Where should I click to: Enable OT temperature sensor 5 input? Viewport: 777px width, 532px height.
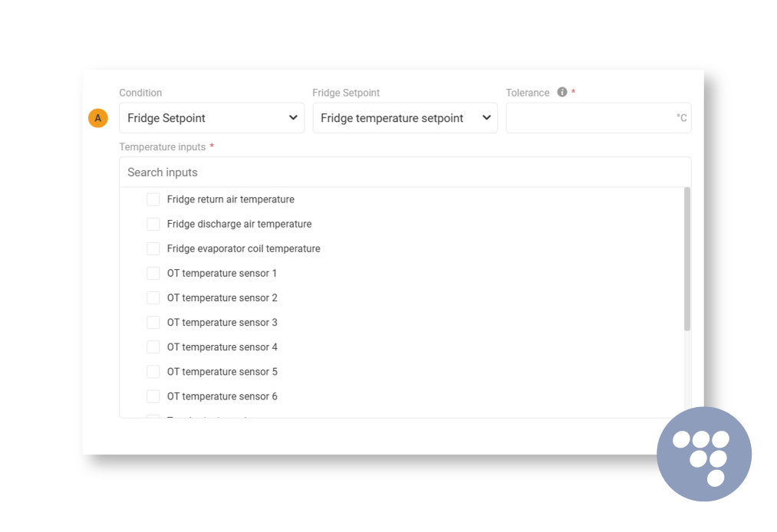(x=153, y=372)
